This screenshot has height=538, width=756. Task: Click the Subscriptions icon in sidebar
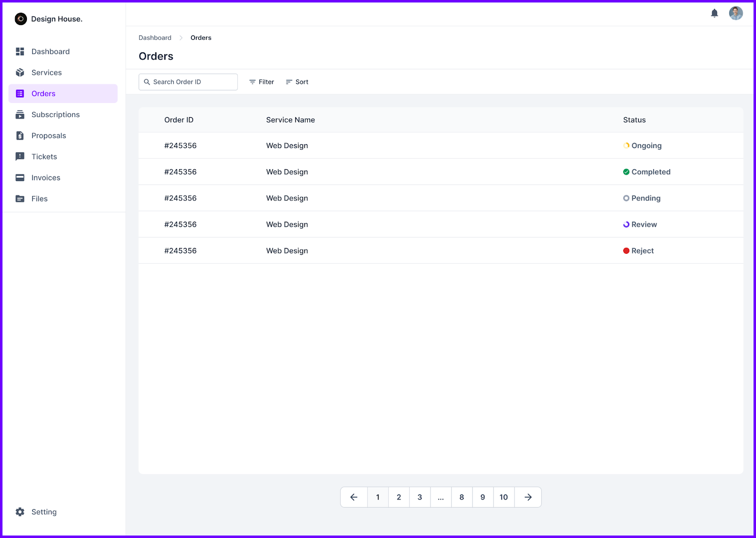click(20, 114)
